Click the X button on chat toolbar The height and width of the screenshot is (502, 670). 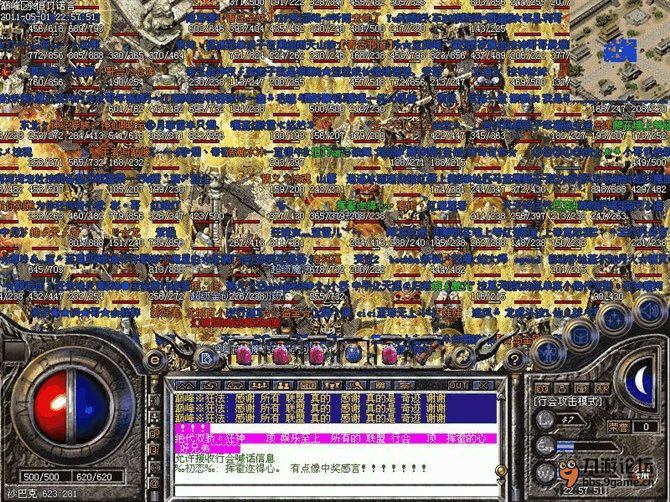(x=483, y=385)
